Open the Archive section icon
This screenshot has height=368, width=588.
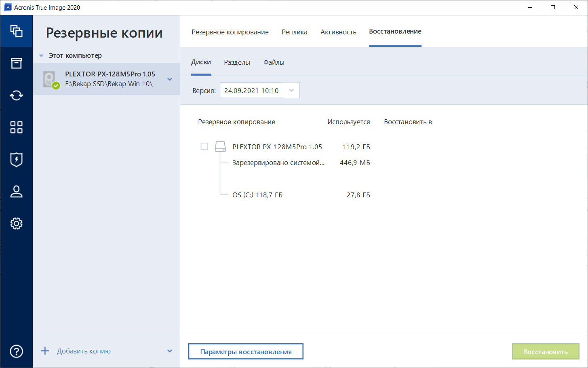[16, 63]
